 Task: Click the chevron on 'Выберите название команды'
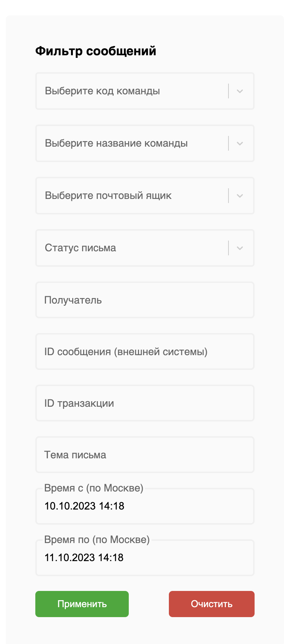[x=240, y=143]
